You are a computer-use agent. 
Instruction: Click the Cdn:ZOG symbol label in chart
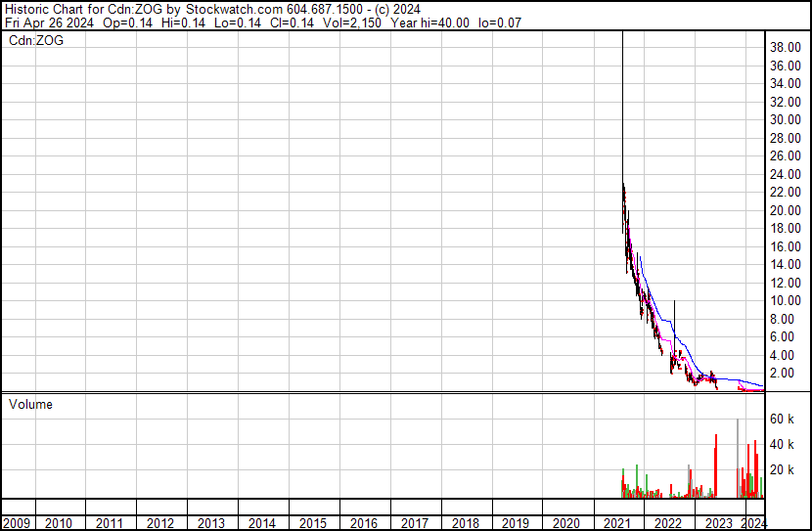click(36, 40)
